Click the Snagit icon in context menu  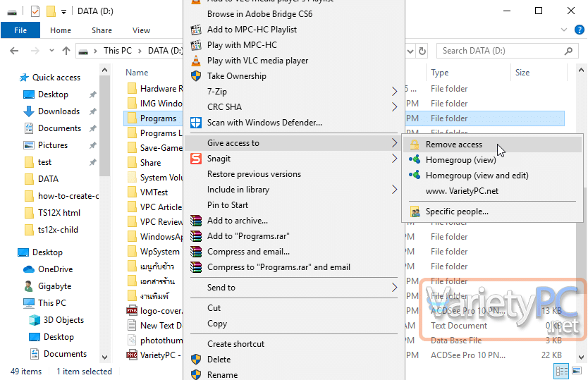195,159
